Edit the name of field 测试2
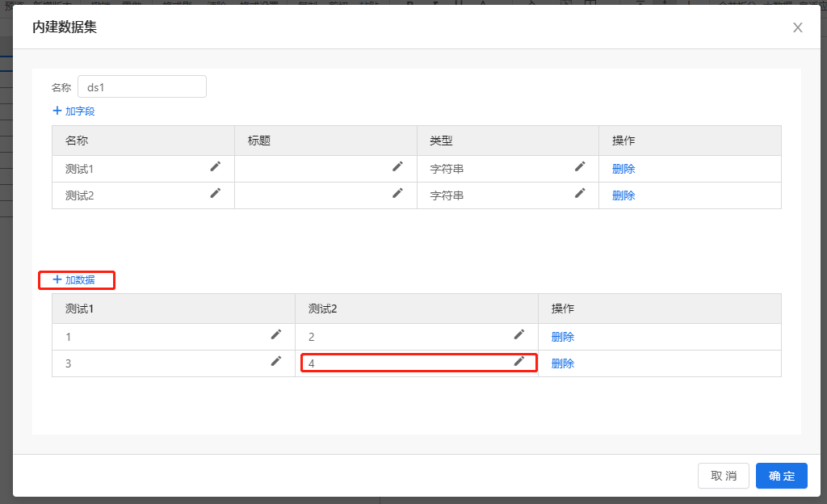Screen dimensions: 827x504 click(x=215, y=194)
